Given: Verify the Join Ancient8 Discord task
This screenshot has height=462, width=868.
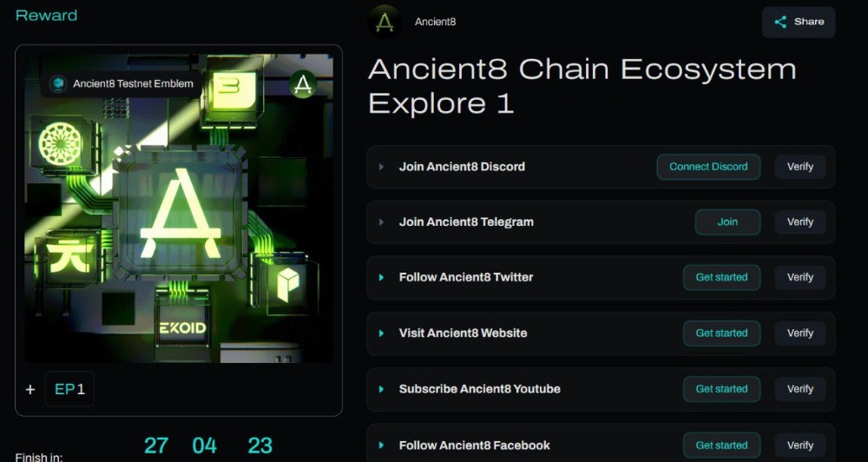Looking at the screenshot, I should click(800, 167).
